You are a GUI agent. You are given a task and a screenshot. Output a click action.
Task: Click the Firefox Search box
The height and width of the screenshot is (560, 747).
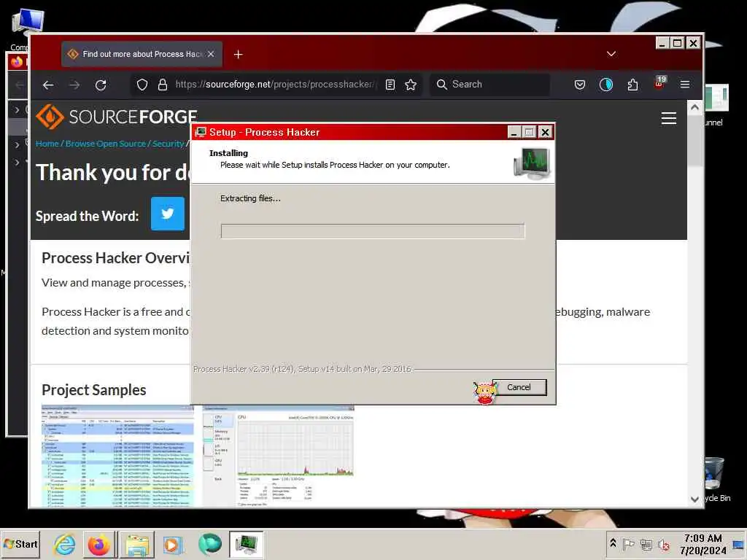(x=489, y=85)
